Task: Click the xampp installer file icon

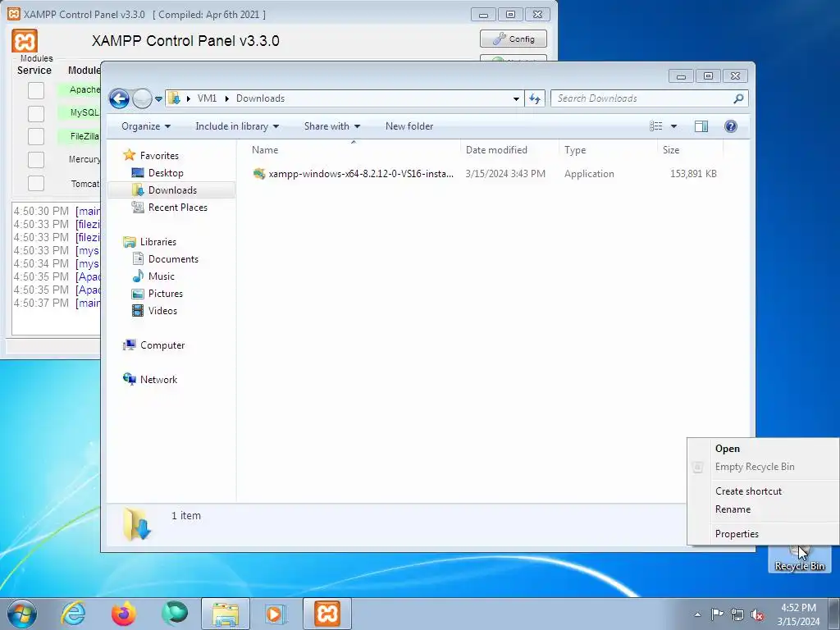Action: tap(259, 174)
